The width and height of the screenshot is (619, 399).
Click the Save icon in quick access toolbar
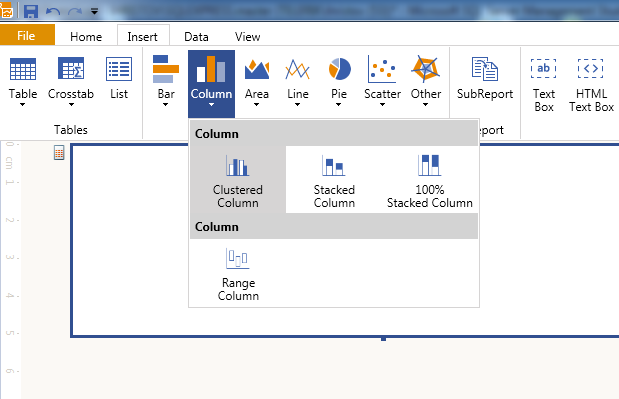[x=31, y=11]
